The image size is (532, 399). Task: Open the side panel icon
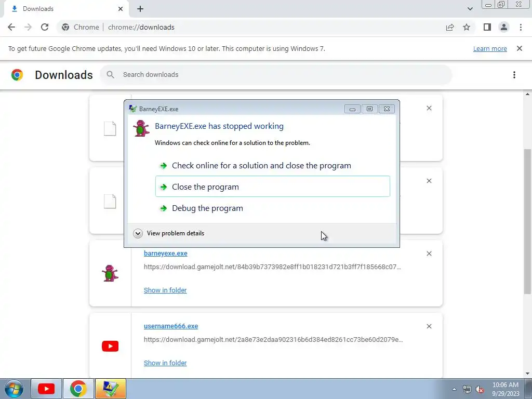[487, 27]
